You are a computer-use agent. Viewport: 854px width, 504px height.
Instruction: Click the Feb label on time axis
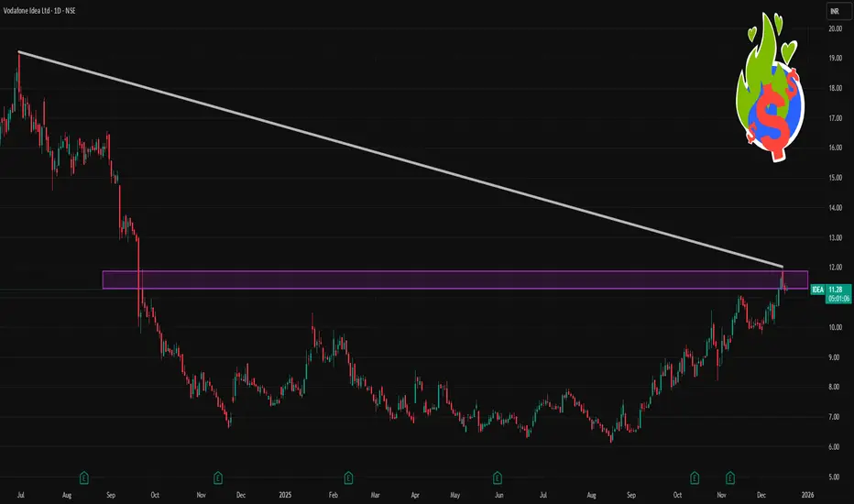[334, 495]
